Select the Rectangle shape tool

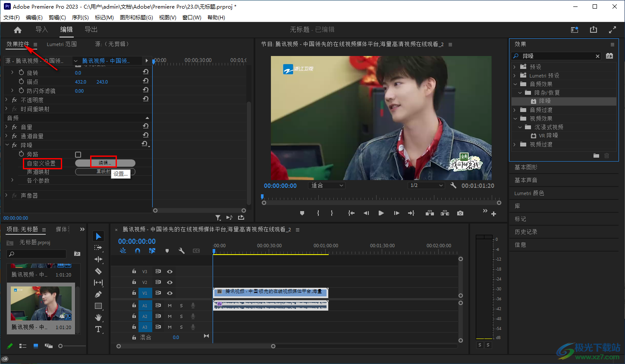(98, 306)
